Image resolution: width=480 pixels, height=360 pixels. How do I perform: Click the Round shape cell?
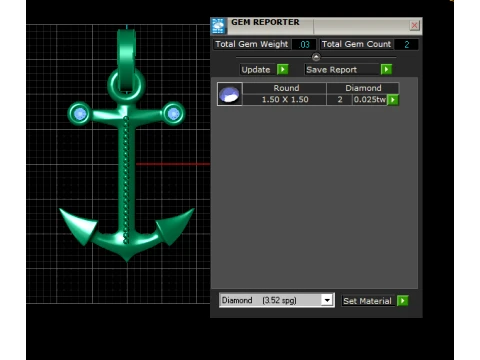285,88
